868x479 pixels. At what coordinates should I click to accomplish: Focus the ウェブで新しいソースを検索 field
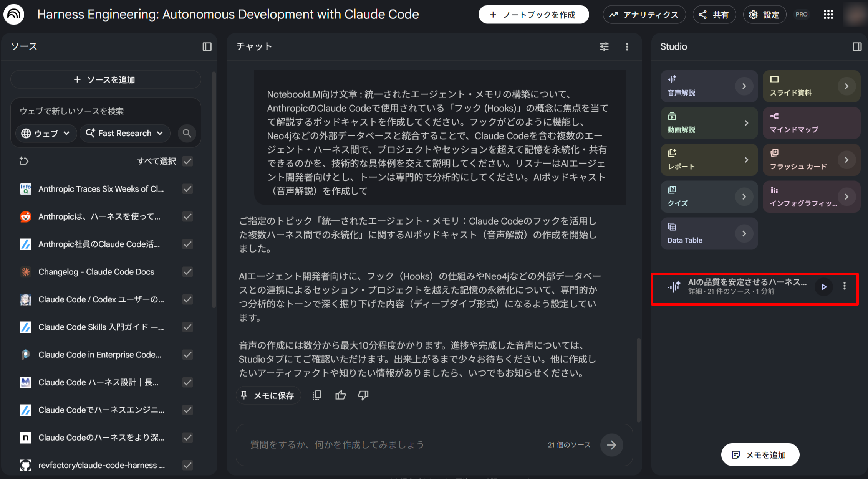pyautogui.click(x=106, y=111)
